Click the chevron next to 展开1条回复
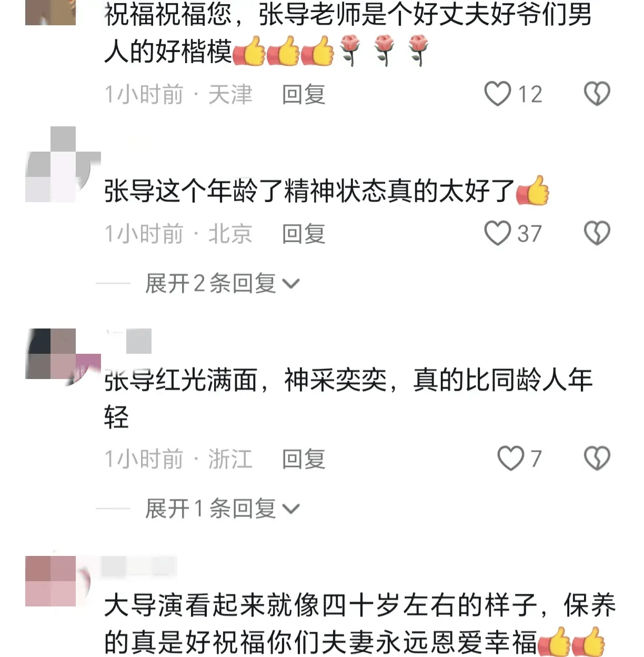 (291, 509)
